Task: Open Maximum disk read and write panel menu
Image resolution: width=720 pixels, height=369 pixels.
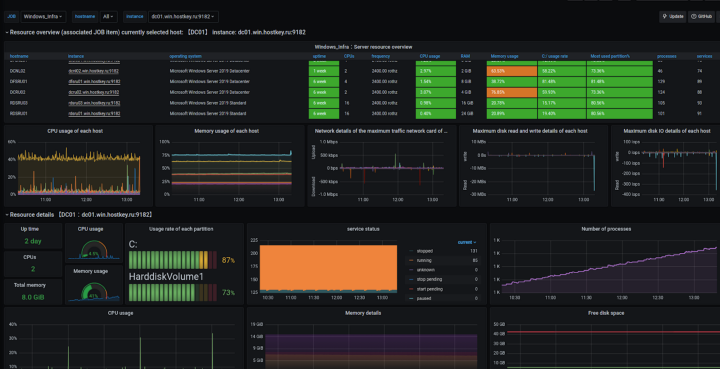Action: [x=530, y=131]
